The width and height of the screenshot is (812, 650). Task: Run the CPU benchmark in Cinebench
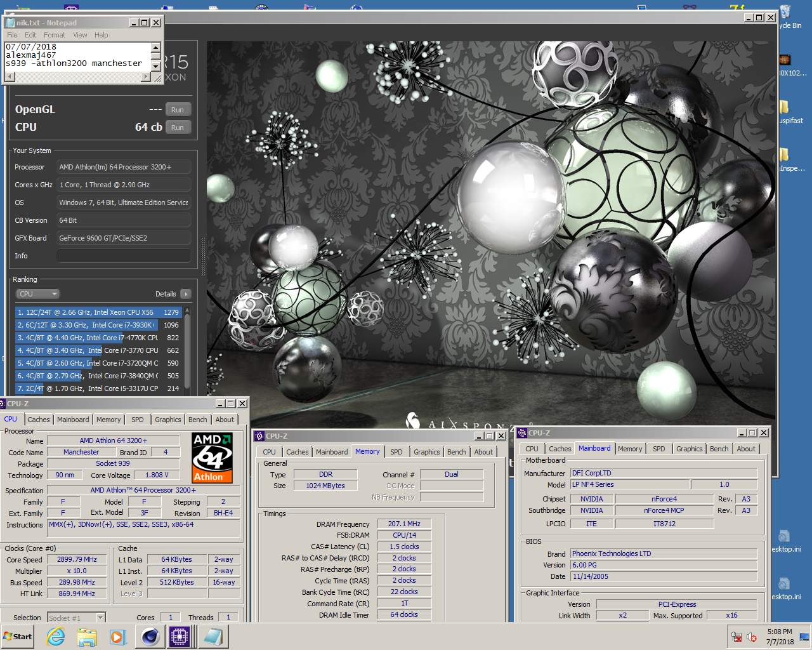coord(178,128)
